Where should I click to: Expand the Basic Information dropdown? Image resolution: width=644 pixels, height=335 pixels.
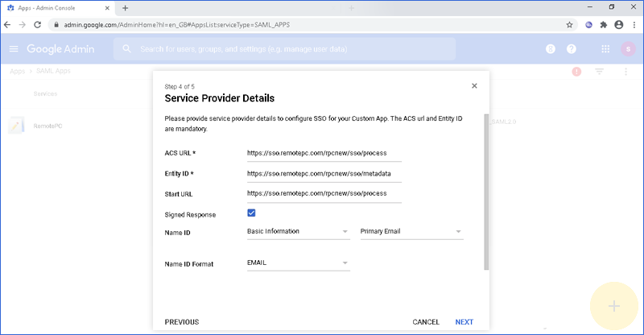coord(298,232)
